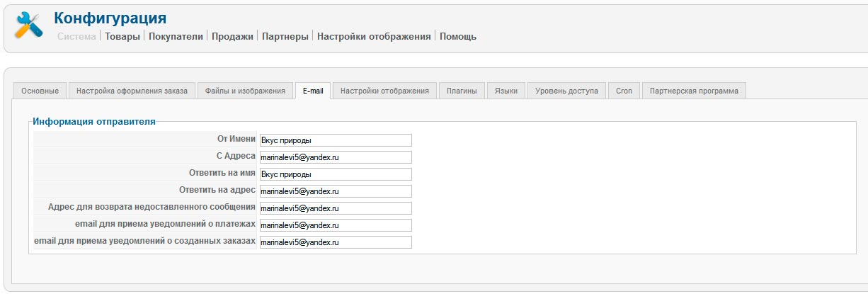868x294 pixels.
Task: Open the Уровень доступа tab
Action: pyautogui.click(x=566, y=91)
